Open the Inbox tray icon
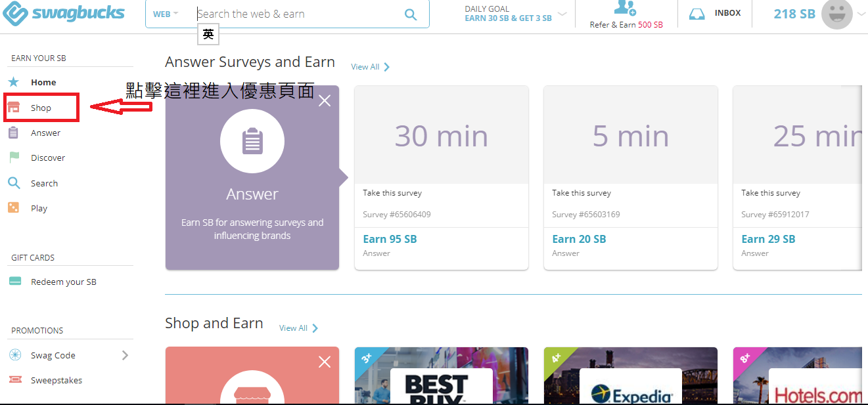The height and width of the screenshot is (405, 868). pyautogui.click(x=697, y=13)
